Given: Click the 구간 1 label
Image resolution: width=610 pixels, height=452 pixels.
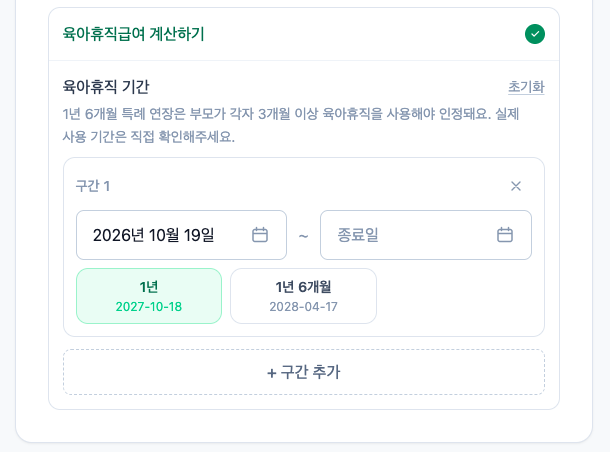Looking at the screenshot, I should click(x=93, y=186).
